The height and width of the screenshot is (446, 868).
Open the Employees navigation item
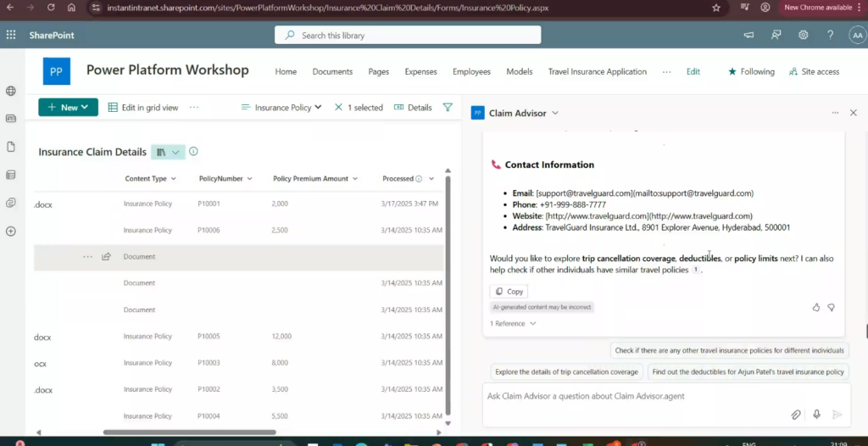[x=471, y=71]
